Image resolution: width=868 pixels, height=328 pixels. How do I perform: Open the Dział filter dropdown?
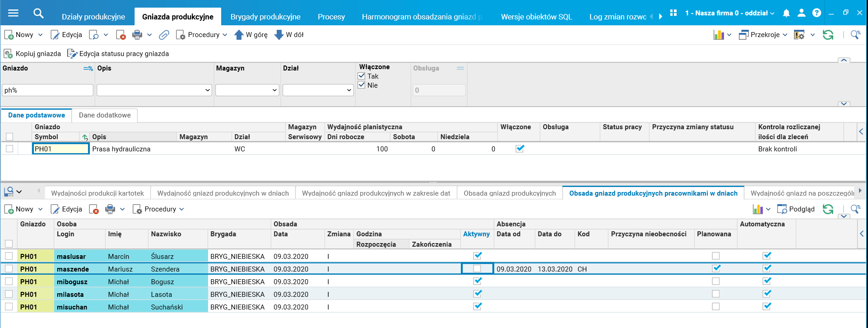pyautogui.click(x=349, y=90)
